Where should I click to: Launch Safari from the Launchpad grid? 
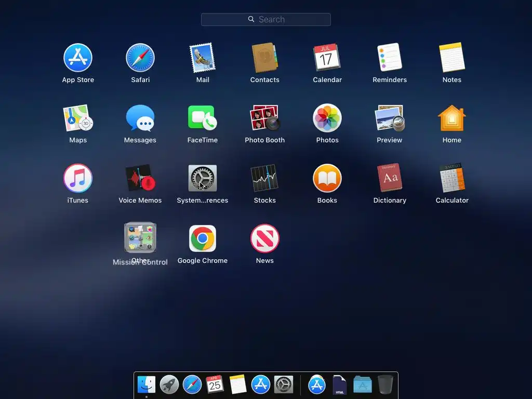140,58
